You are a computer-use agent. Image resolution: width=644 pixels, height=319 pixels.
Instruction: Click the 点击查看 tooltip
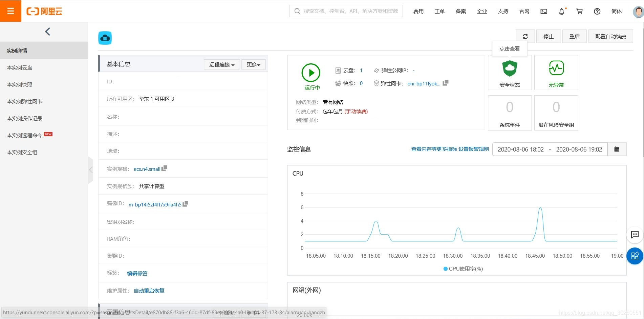(x=510, y=48)
